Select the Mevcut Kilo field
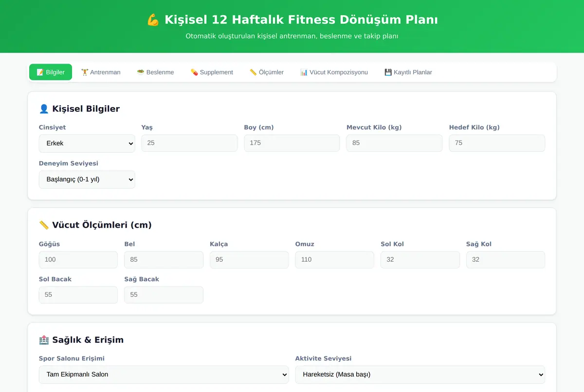 [394, 143]
